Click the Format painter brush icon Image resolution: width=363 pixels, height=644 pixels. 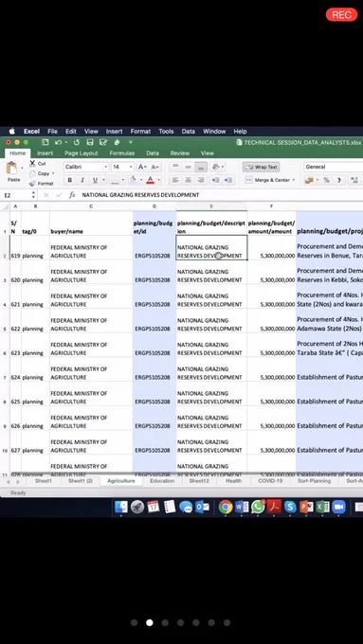[x=32, y=183]
